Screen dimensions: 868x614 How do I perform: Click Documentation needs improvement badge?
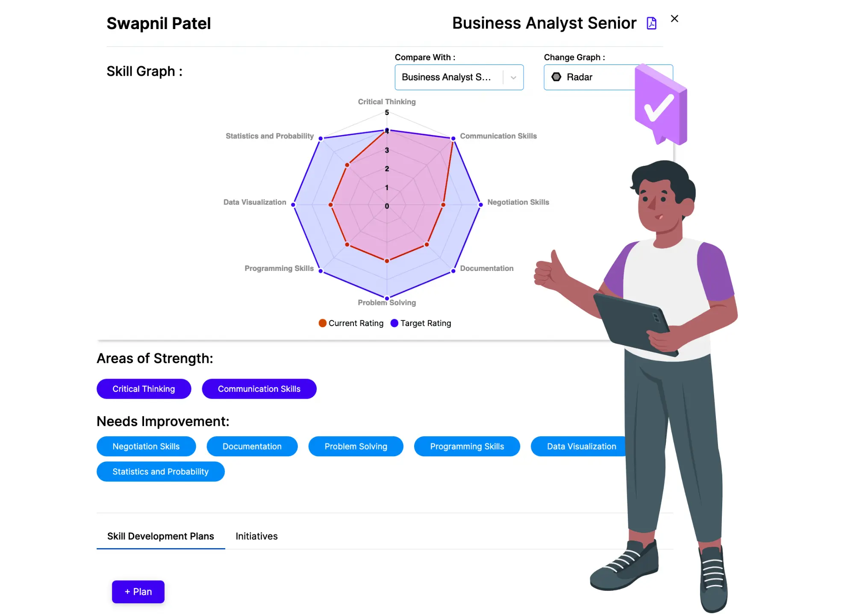(x=252, y=446)
